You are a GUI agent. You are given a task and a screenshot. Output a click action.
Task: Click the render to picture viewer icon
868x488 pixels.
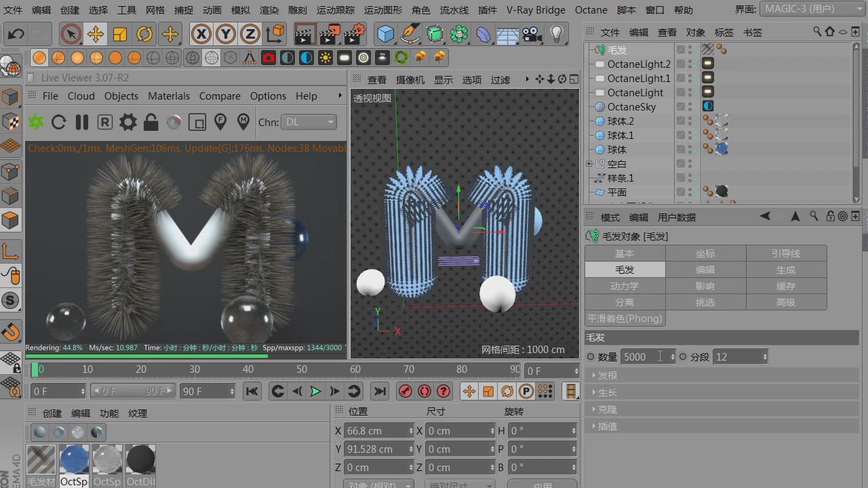click(330, 34)
